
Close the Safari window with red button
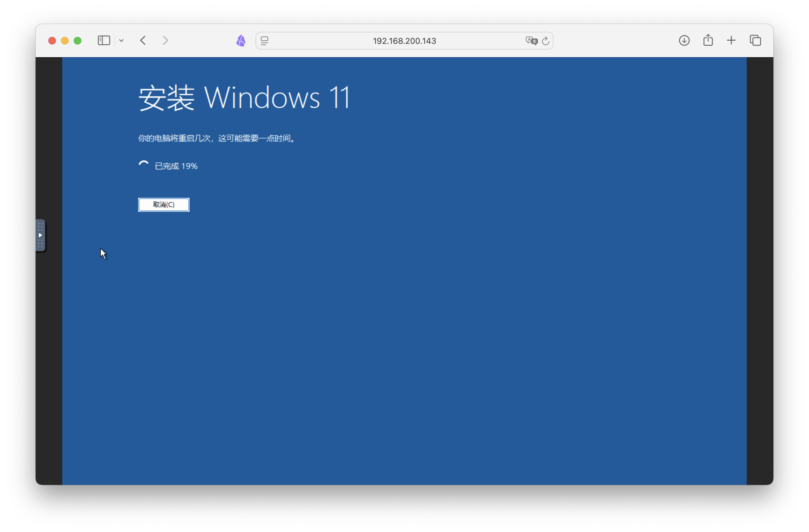(52, 41)
